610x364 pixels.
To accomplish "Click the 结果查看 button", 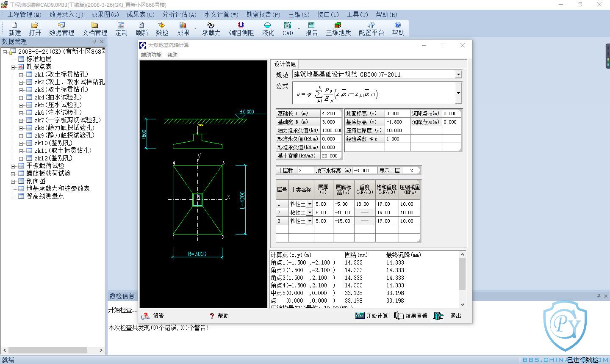I will [410, 316].
